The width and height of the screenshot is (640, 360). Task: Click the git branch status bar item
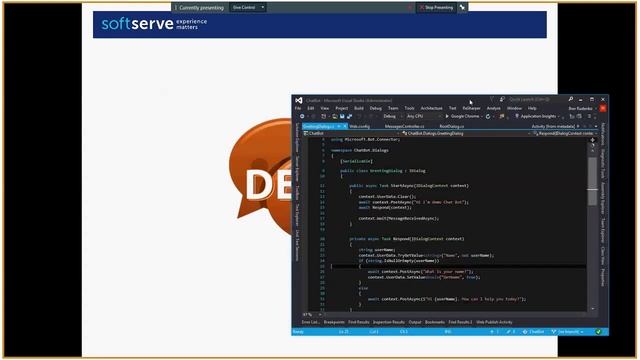click(x=567, y=332)
